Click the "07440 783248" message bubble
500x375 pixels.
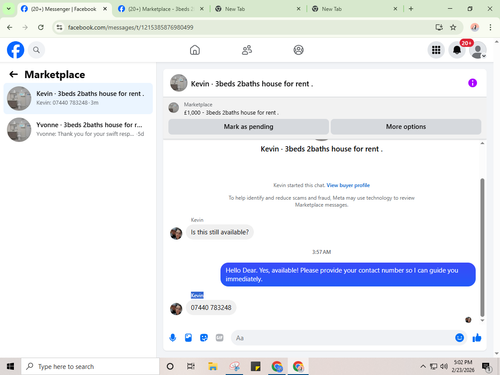pos(211,307)
